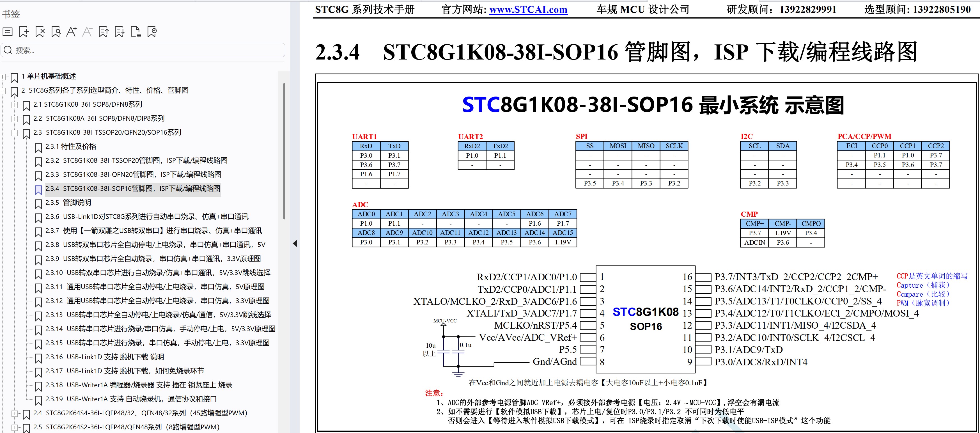Open bookmark 2.3.18 USB-Writer1A 编程器/烧录器
Image resolution: width=980 pixels, height=433 pixels.
pos(139,385)
